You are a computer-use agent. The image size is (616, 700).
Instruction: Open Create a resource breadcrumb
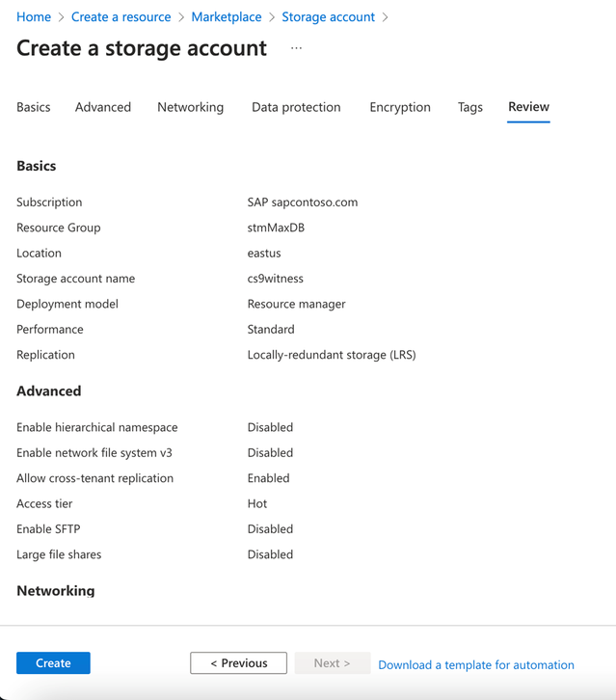[121, 17]
